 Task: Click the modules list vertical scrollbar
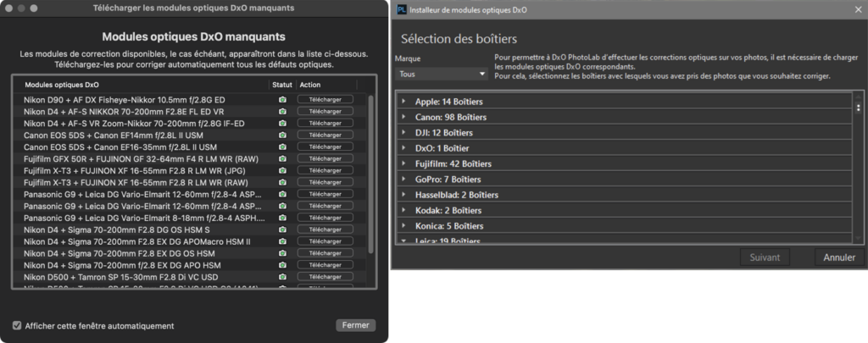[370, 174]
